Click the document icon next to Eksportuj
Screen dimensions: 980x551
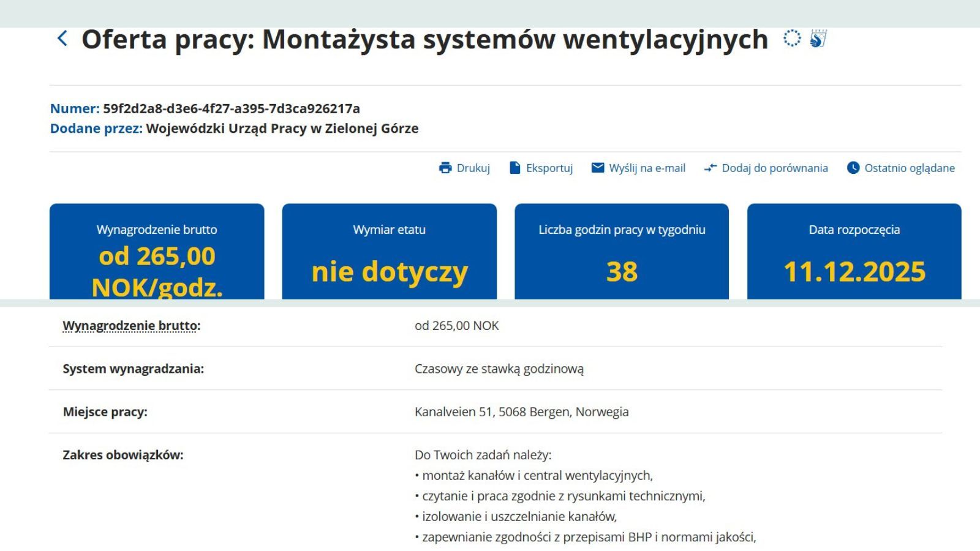(516, 167)
